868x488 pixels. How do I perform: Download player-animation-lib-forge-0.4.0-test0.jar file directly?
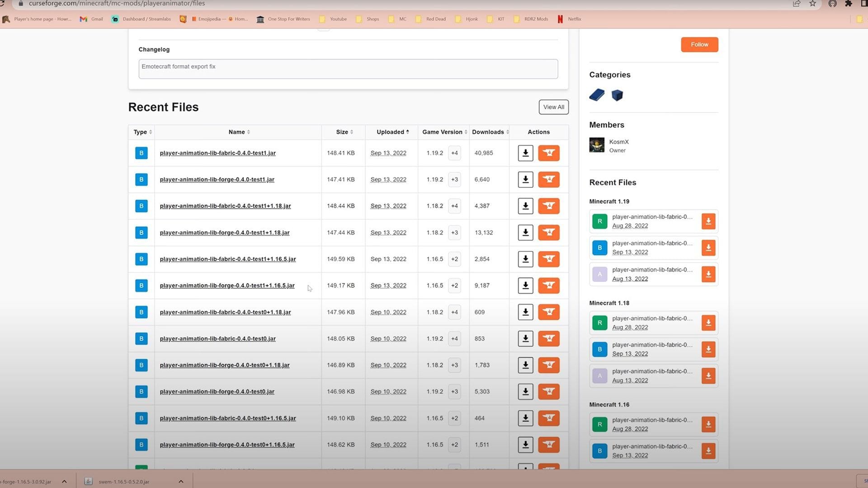(x=525, y=392)
